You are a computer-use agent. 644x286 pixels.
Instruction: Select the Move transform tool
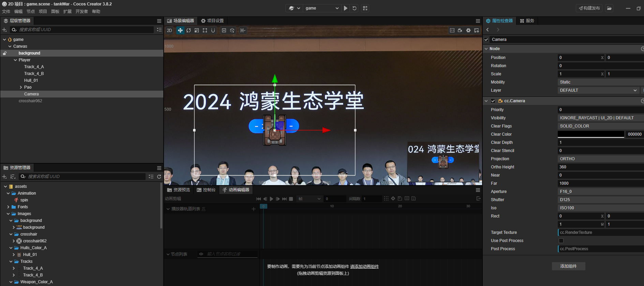tap(180, 30)
